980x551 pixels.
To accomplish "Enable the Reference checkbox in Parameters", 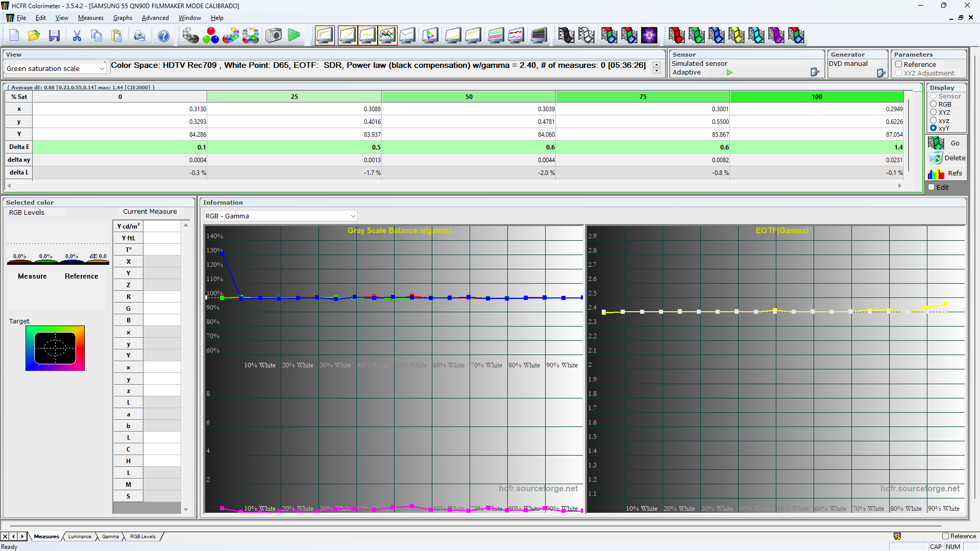I will (x=899, y=64).
